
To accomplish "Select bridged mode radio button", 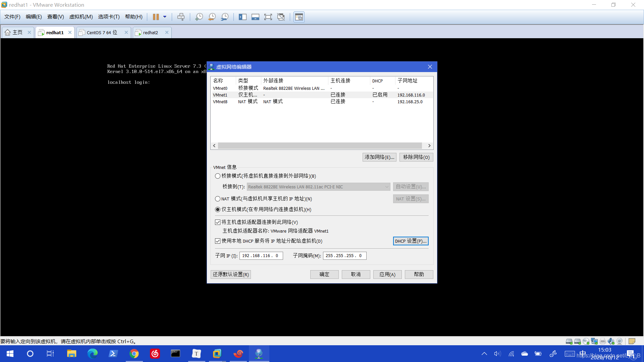I will tap(218, 176).
